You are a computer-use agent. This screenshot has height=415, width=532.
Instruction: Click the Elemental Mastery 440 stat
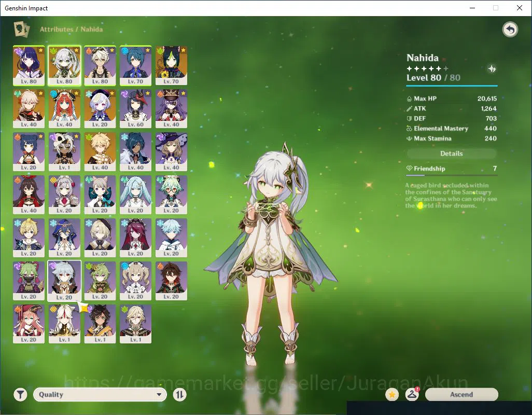(x=452, y=129)
